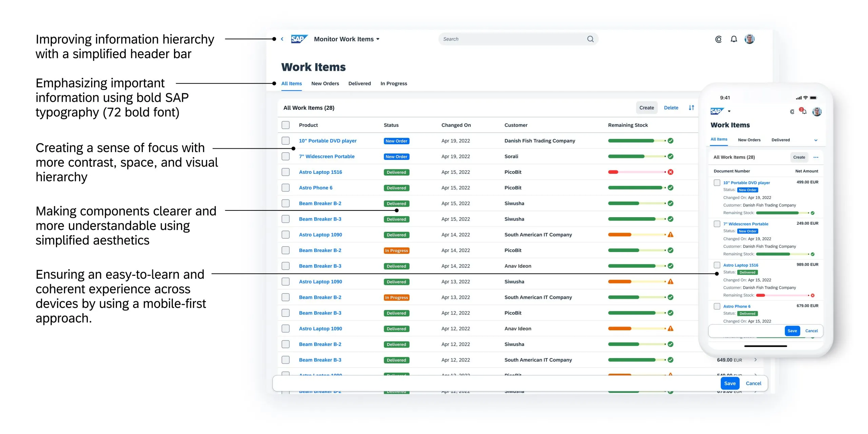Navigate back using the left chevron icon

282,39
